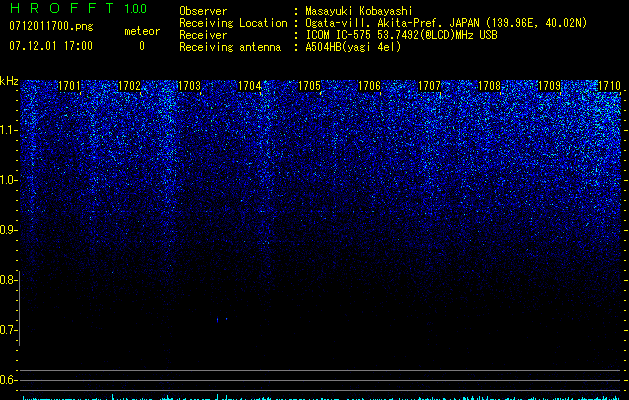Image resolution: width=629 pixels, height=400 pixels.
Task: Click the Ogata-vill. Akita-Pref. JAPAN location text
Action: 446,23
